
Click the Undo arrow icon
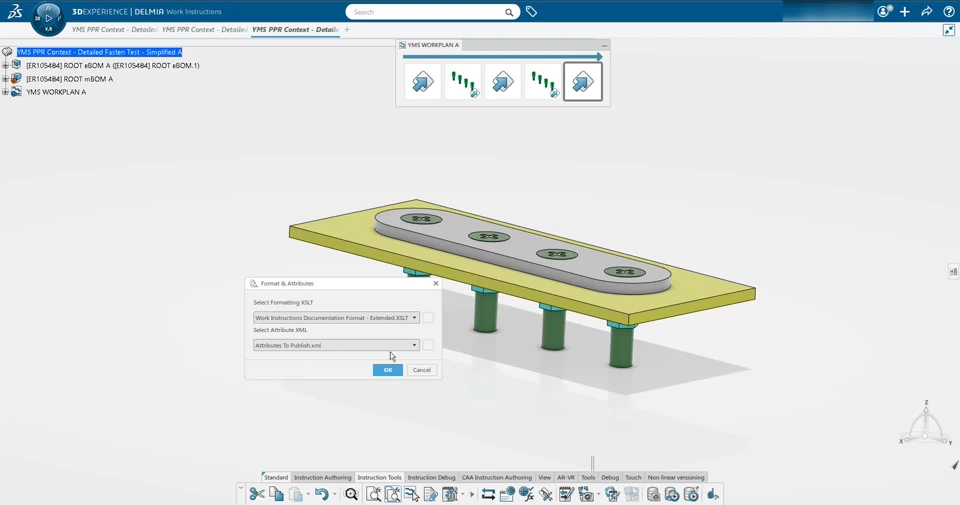click(321, 494)
